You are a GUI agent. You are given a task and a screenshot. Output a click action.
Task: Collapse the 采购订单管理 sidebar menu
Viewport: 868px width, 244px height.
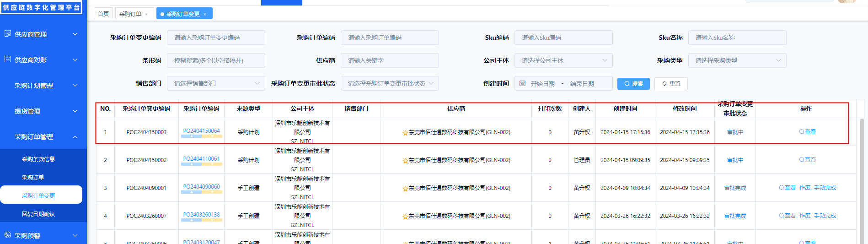[x=75, y=137]
